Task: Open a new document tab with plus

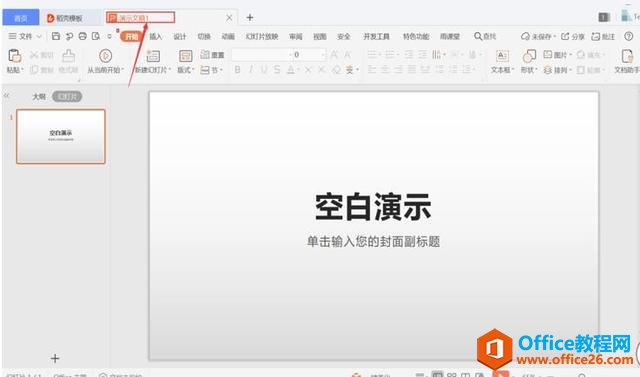Action: click(250, 18)
